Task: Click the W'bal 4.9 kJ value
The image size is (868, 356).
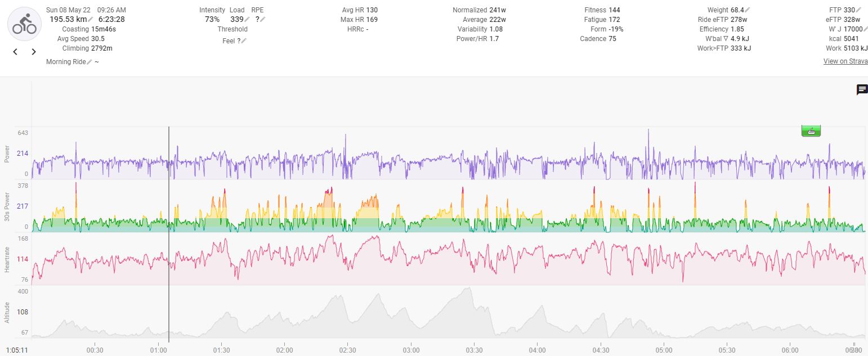Action: point(740,39)
